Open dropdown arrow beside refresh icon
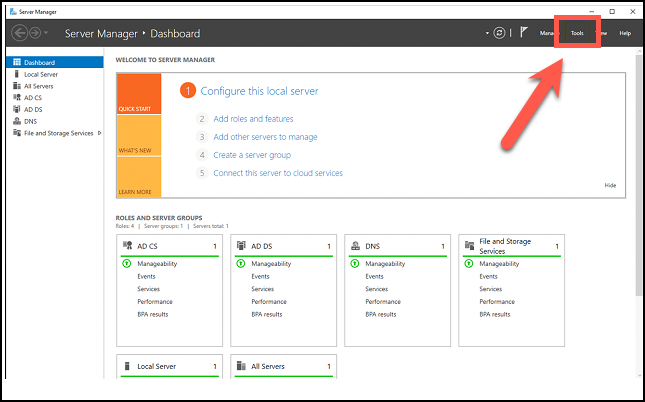This screenshot has width=645, height=402. click(487, 33)
